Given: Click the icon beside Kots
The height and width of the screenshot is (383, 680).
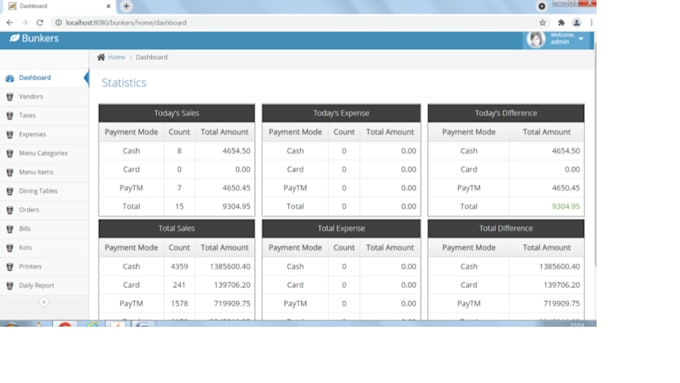Looking at the screenshot, I should pyautogui.click(x=10, y=248).
